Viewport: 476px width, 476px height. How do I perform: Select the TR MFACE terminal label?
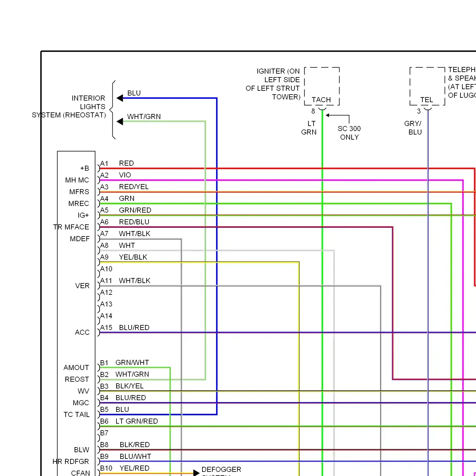pyautogui.click(x=71, y=227)
